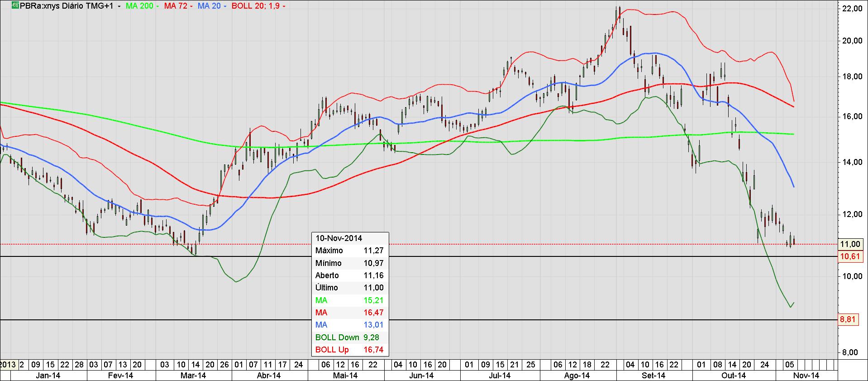Image resolution: width=868 pixels, height=381 pixels.
Task: Click the Aberto 11,16 row
Action: click(350, 275)
